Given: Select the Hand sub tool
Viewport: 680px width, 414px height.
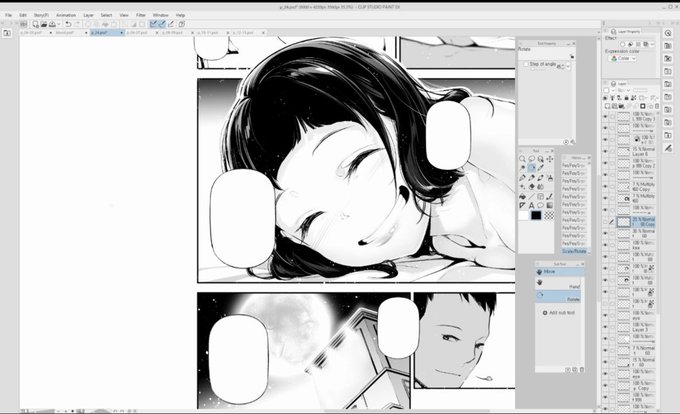Looking at the screenshot, I should [559, 283].
